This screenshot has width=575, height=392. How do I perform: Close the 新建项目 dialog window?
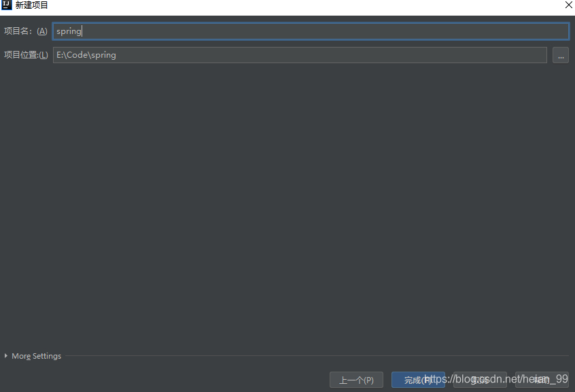tap(568, 5)
